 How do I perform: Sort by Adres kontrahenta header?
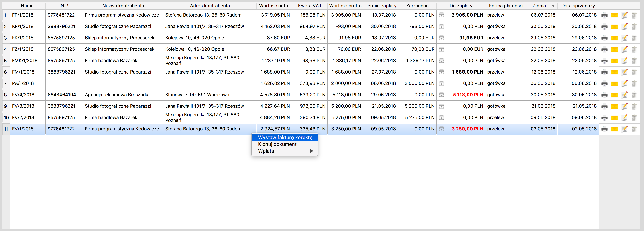click(x=210, y=6)
